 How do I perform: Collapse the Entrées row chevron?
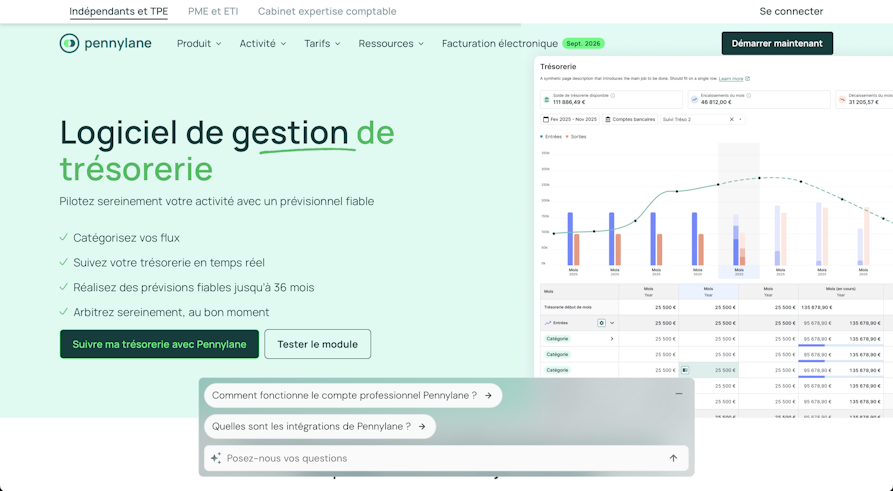[612, 323]
